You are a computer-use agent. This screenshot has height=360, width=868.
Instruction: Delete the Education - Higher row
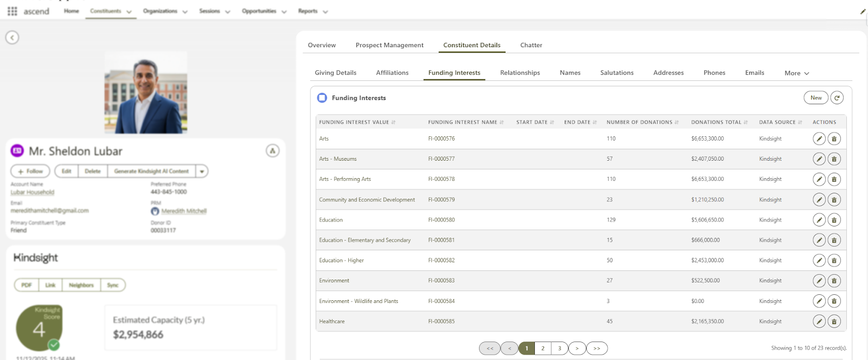point(834,261)
